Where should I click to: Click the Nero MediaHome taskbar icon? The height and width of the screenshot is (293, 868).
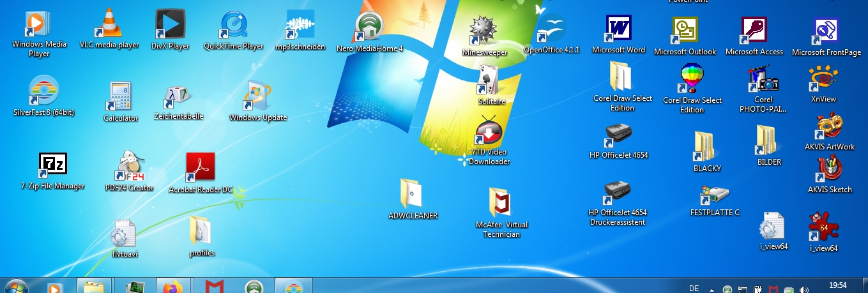tap(254, 286)
